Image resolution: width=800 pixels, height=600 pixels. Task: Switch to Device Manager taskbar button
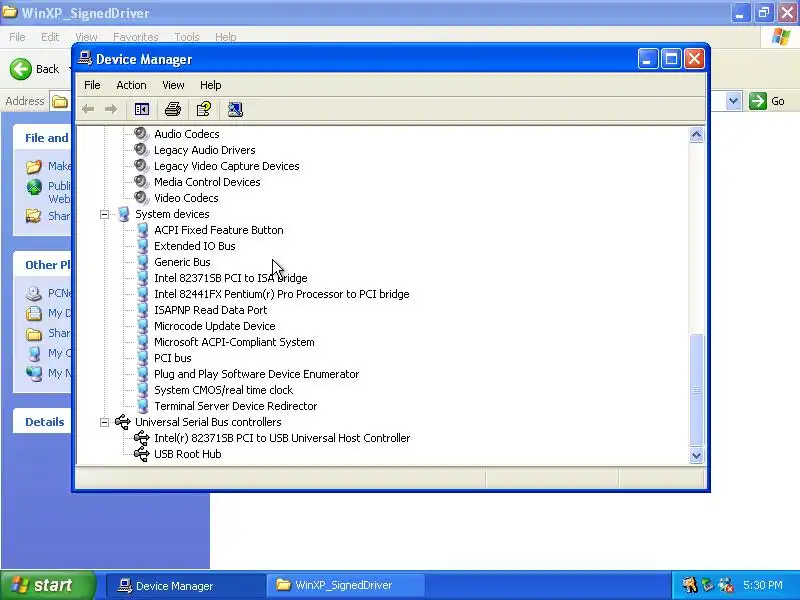pyautogui.click(x=185, y=586)
